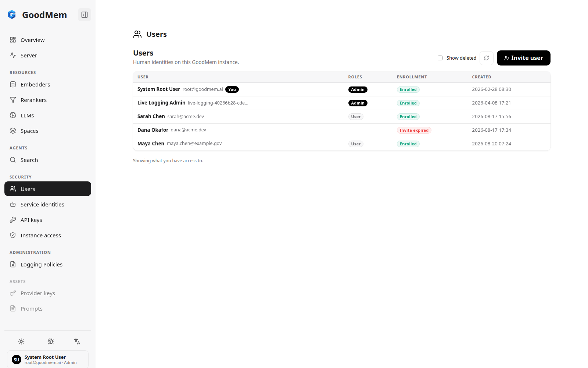Click Service identities bot icon
Screen dimensions: 588x368
[x=13, y=204]
